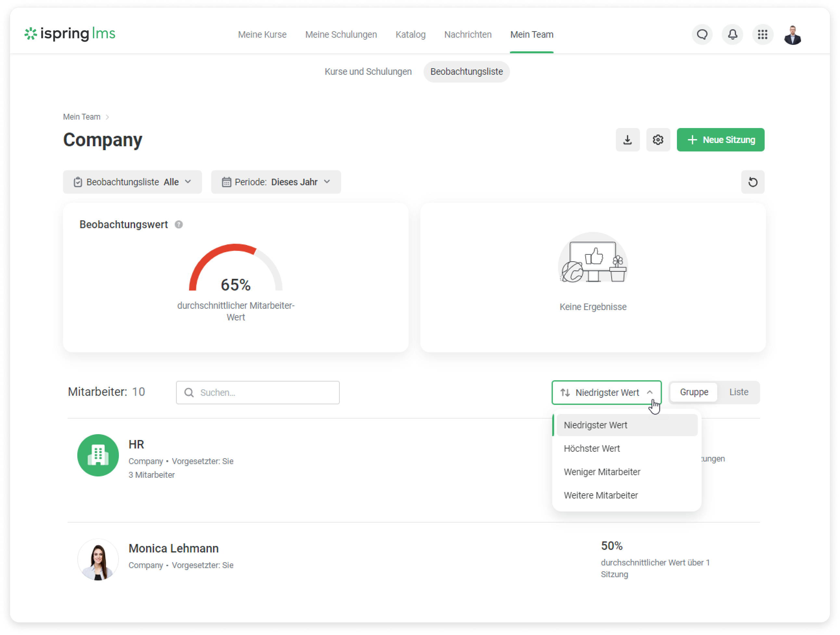
Task: Open the user profile avatar
Action: [x=792, y=35]
